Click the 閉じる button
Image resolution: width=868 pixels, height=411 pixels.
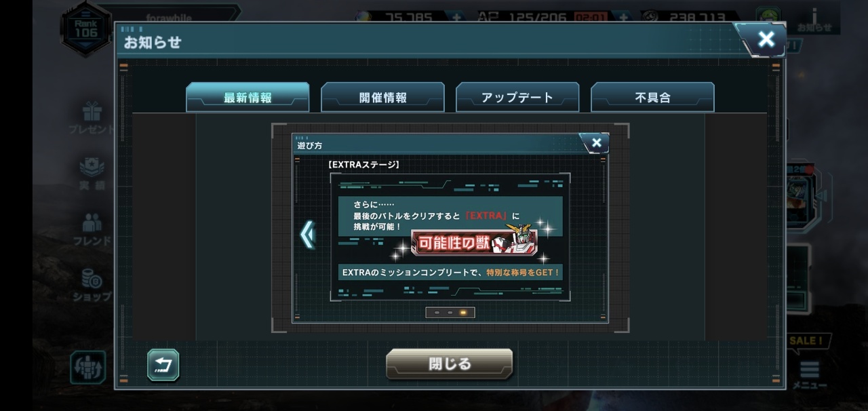click(450, 364)
